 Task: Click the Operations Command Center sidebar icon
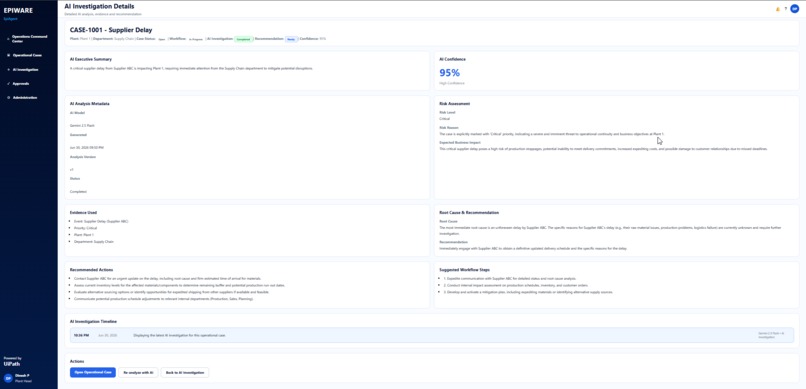coord(8,39)
